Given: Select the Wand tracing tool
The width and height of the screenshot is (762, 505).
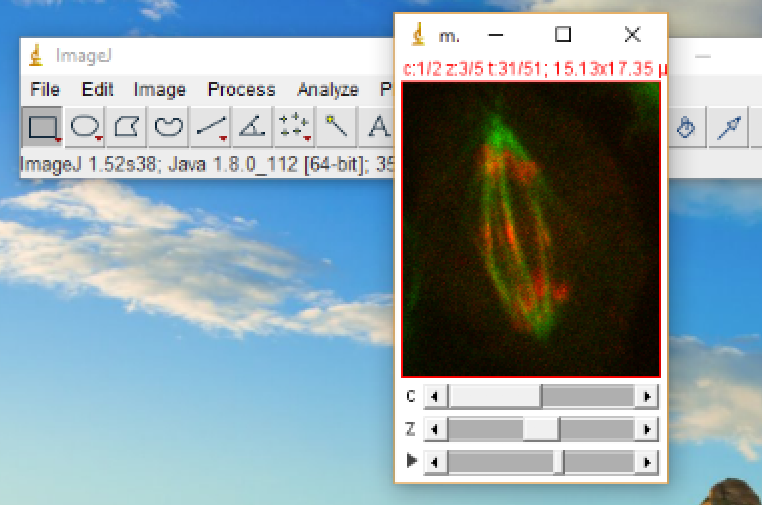Looking at the screenshot, I should [x=336, y=127].
